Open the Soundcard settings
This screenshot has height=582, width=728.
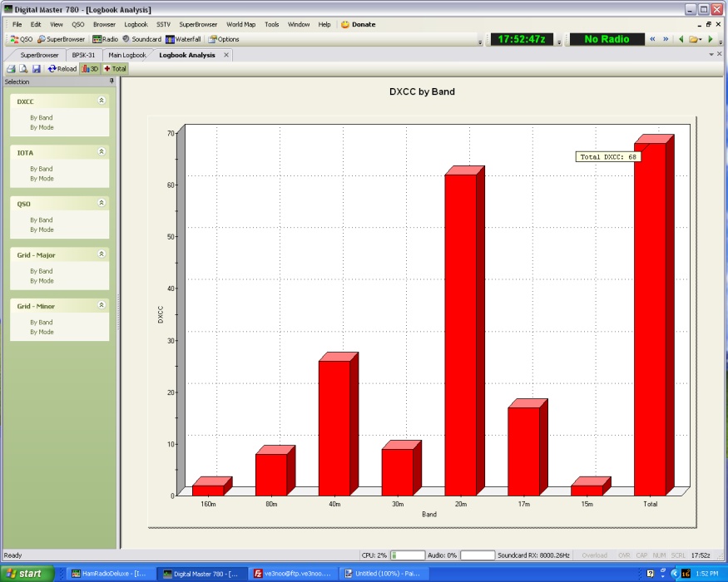coord(141,39)
